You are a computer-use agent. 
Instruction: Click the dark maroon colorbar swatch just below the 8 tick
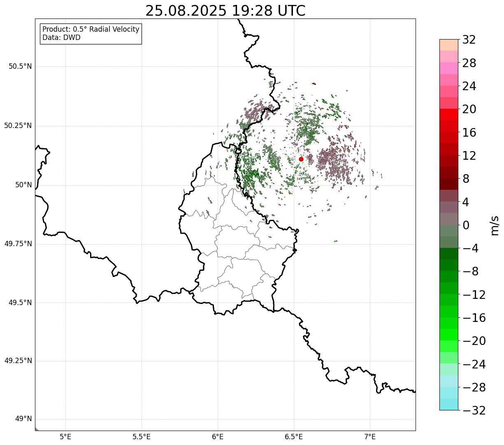tap(449, 184)
